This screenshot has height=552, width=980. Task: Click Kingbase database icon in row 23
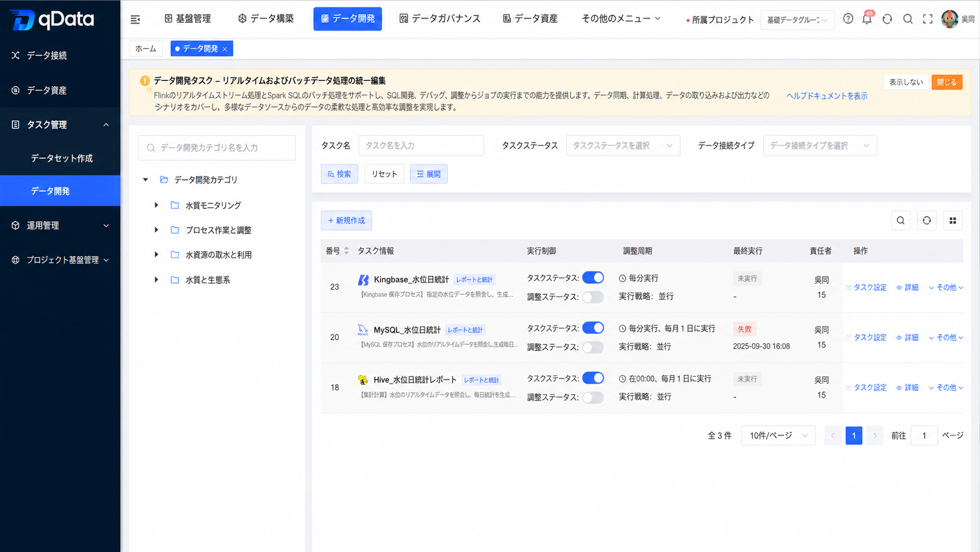coord(363,280)
